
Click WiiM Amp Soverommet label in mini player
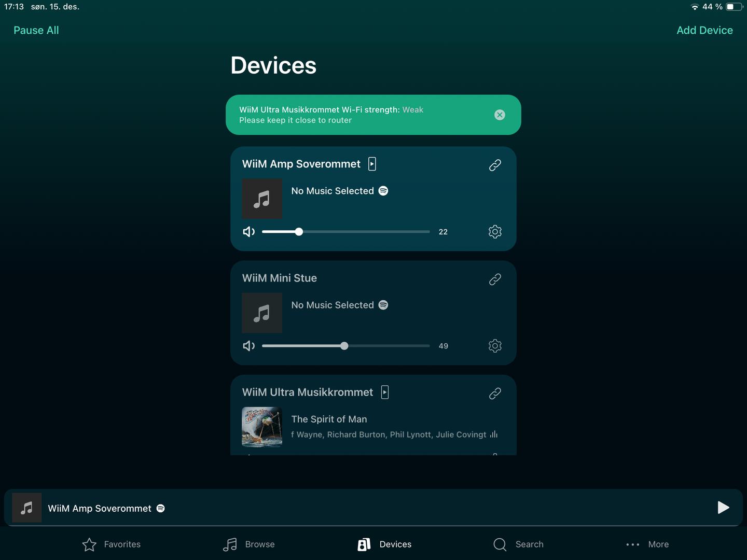100,508
